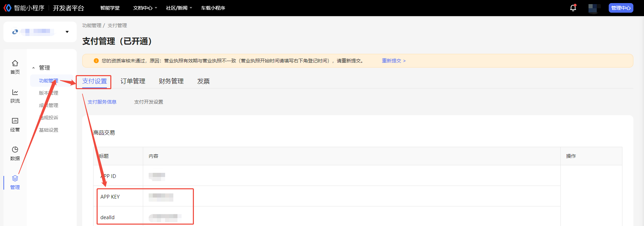Viewport: 644px width, 226px height.
Task: Click the 智能小程序 logo icon
Action: click(x=7, y=8)
